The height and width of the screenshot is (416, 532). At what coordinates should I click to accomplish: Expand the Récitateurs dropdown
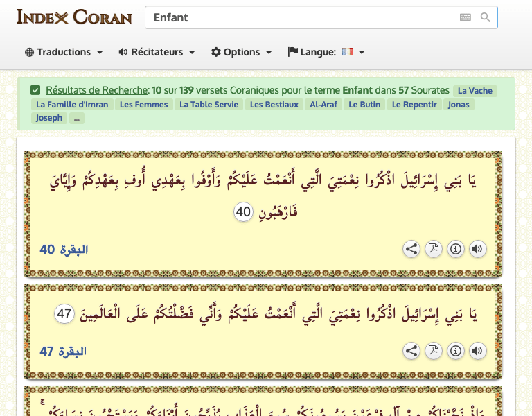(x=157, y=52)
